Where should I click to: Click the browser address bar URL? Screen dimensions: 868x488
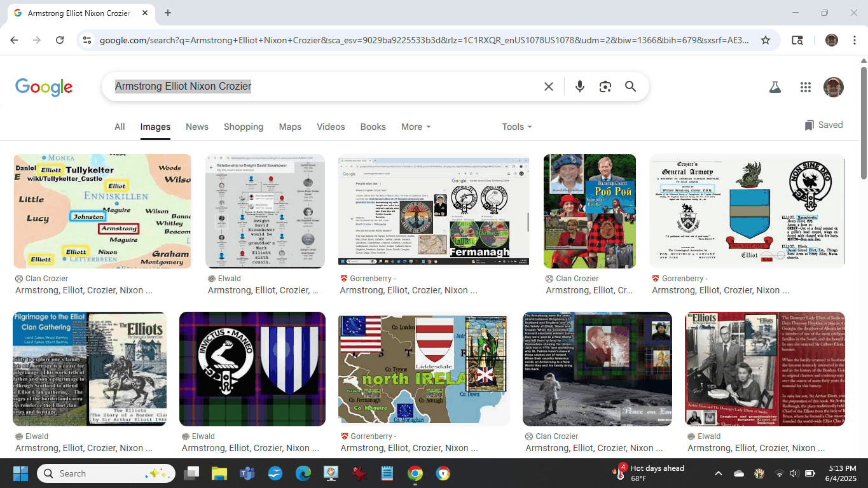click(424, 40)
